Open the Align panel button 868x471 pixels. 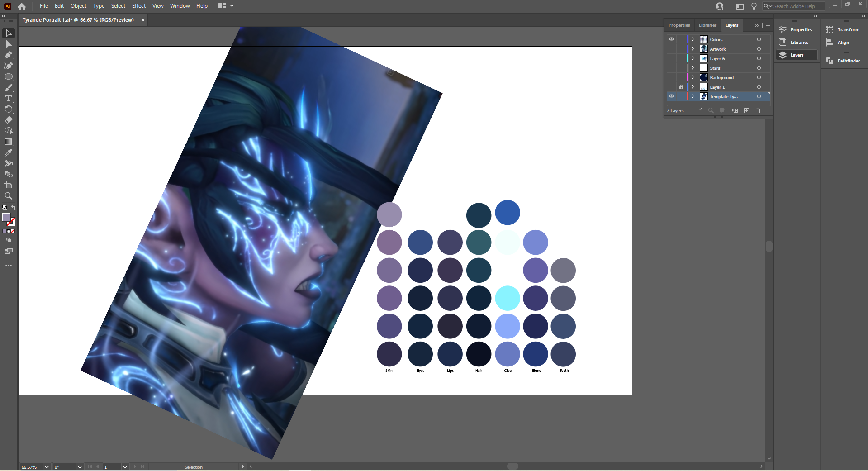(838, 43)
